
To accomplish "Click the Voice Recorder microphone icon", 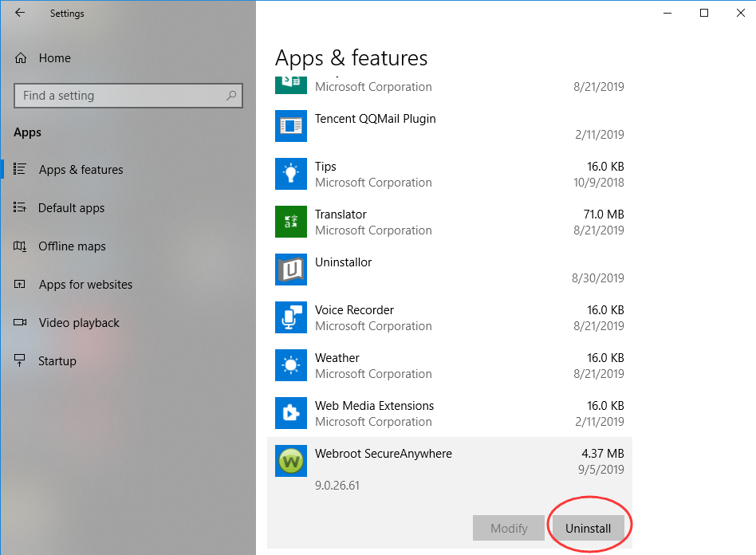I will 291,317.
